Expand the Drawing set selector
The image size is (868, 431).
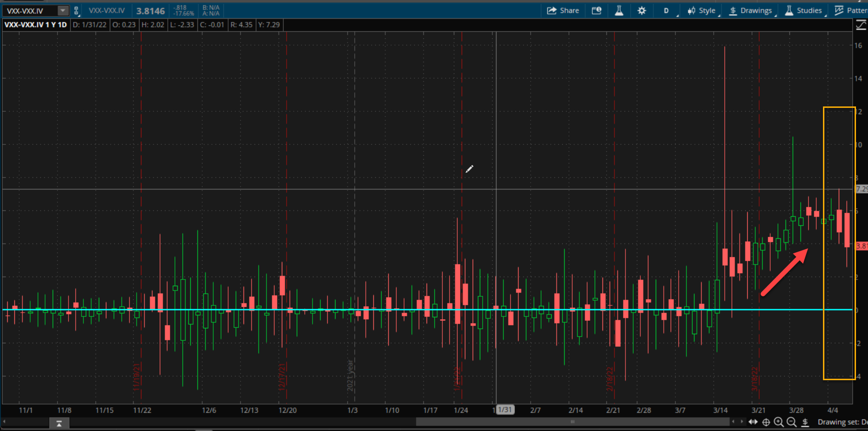(x=842, y=422)
